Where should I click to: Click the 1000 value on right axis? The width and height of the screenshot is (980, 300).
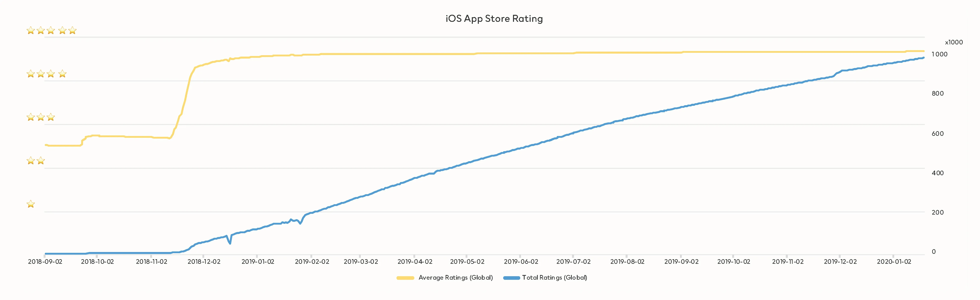pyautogui.click(x=939, y=54)
